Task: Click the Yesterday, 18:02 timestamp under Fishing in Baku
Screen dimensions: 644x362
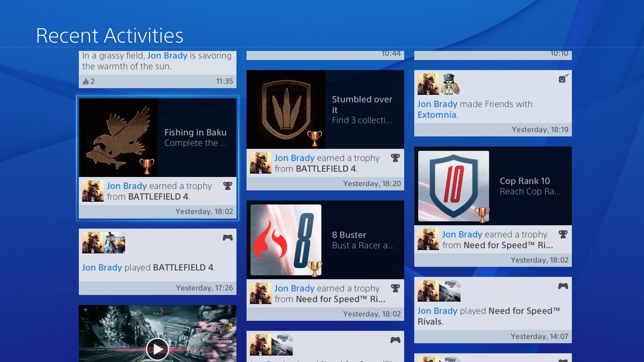Action: 204,212
